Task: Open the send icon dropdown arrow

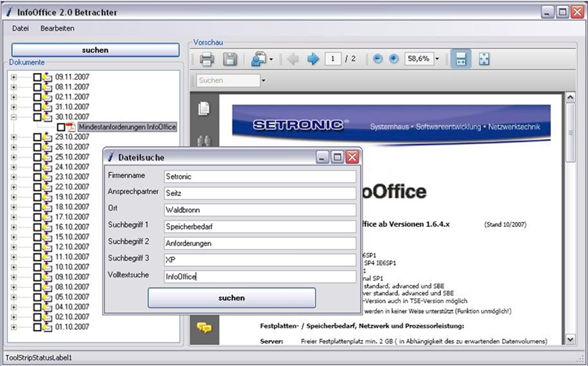Action: 271,59
